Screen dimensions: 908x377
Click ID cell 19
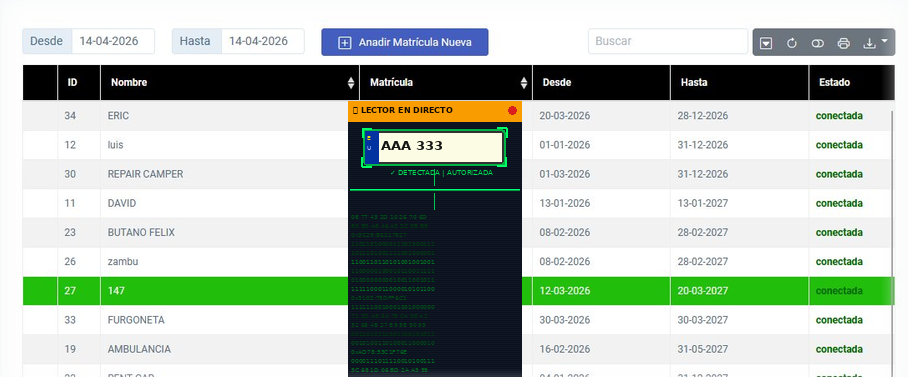[70, 349]
